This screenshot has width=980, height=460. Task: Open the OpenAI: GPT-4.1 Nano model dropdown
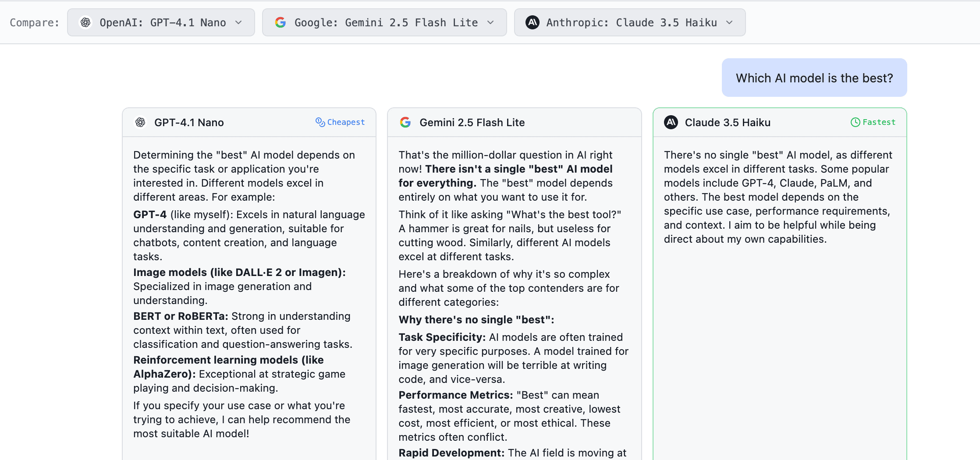(x=161, y=22)
